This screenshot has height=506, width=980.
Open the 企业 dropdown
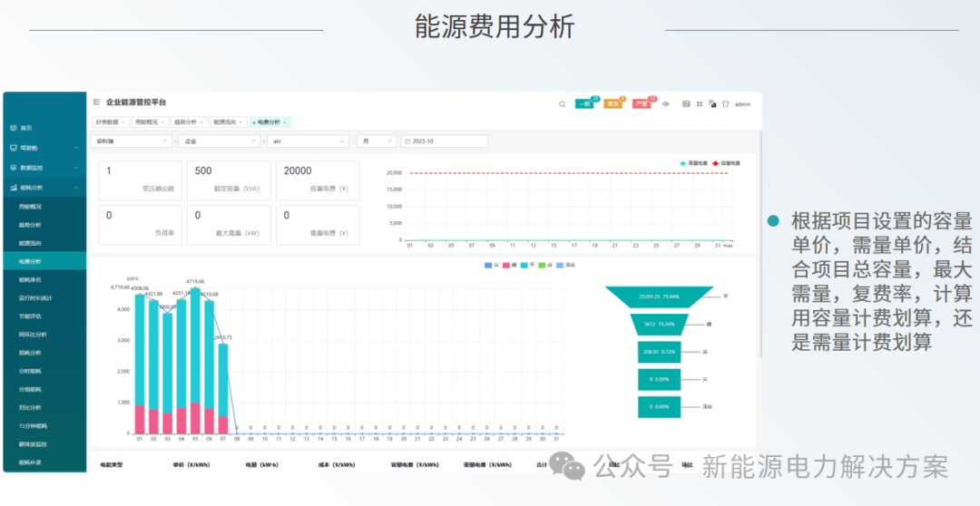point(220,141)
